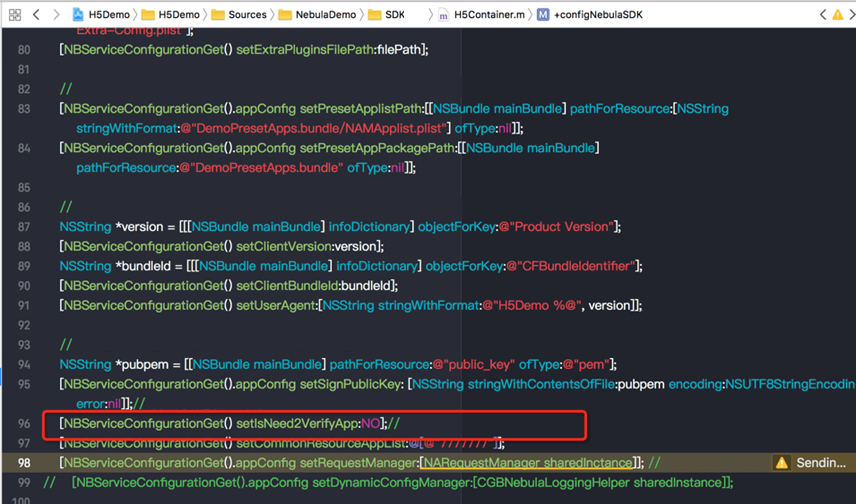The width and height of the screenshot is (856, 504).
Task: Click setIsNeed2VerifyApp on line 96
Action: (297, 424)
